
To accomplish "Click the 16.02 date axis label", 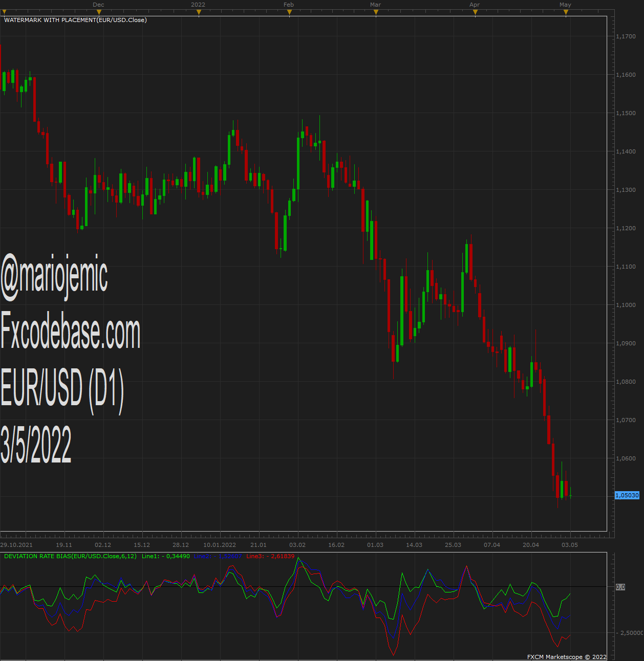I will click(336, 545).
